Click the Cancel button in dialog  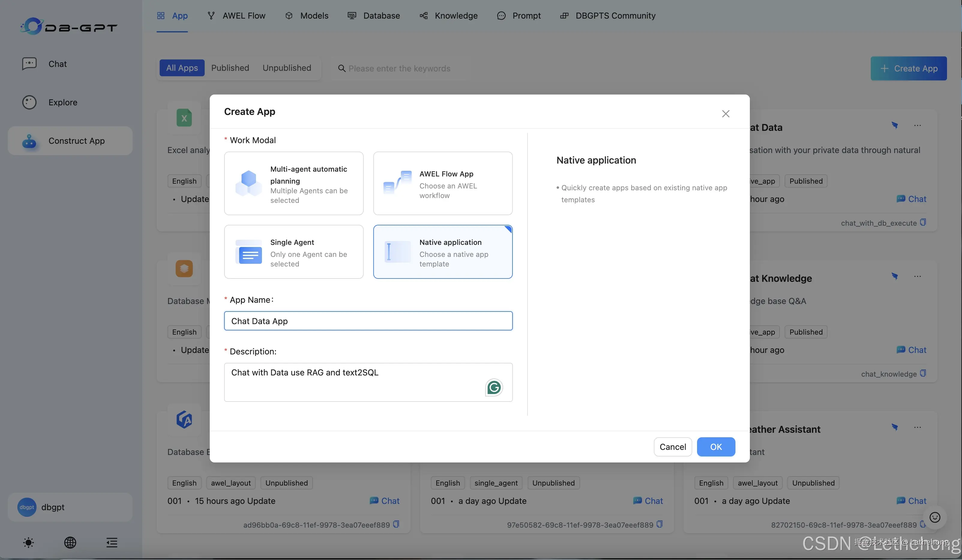click(672, 447)
